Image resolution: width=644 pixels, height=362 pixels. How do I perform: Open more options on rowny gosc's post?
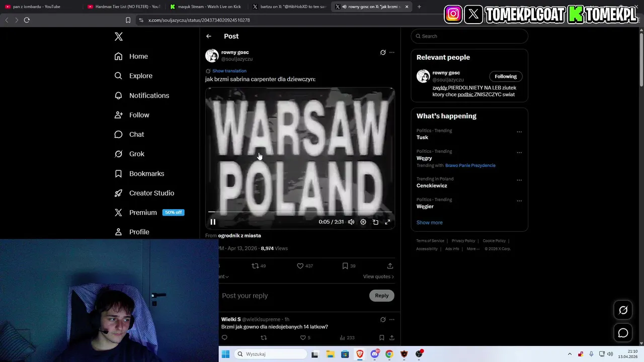pos(392,52)
